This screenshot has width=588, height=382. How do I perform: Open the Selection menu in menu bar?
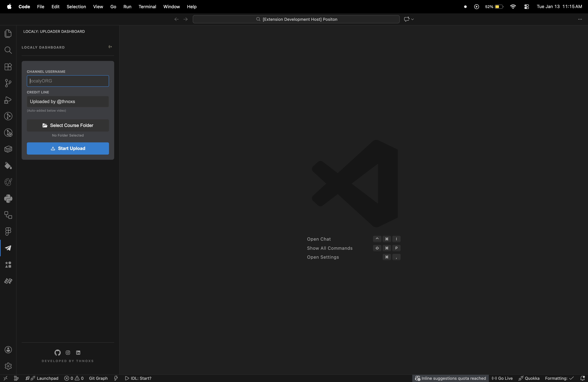pos(76,7)
